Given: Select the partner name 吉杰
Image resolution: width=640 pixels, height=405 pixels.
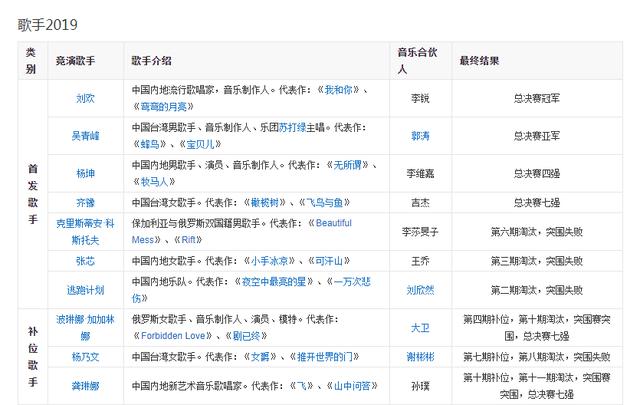Looking at the screenshot, I should point(420,202).
